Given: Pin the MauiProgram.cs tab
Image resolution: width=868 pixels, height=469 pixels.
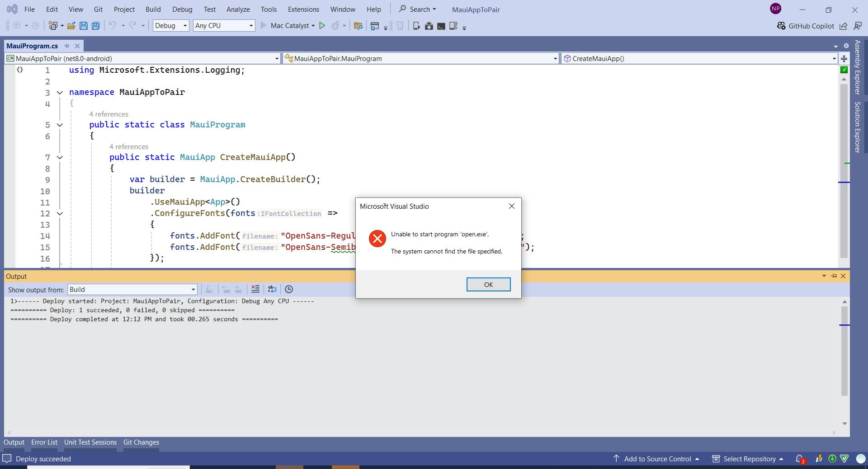Looking at the screenshot, I should [66, 46].
